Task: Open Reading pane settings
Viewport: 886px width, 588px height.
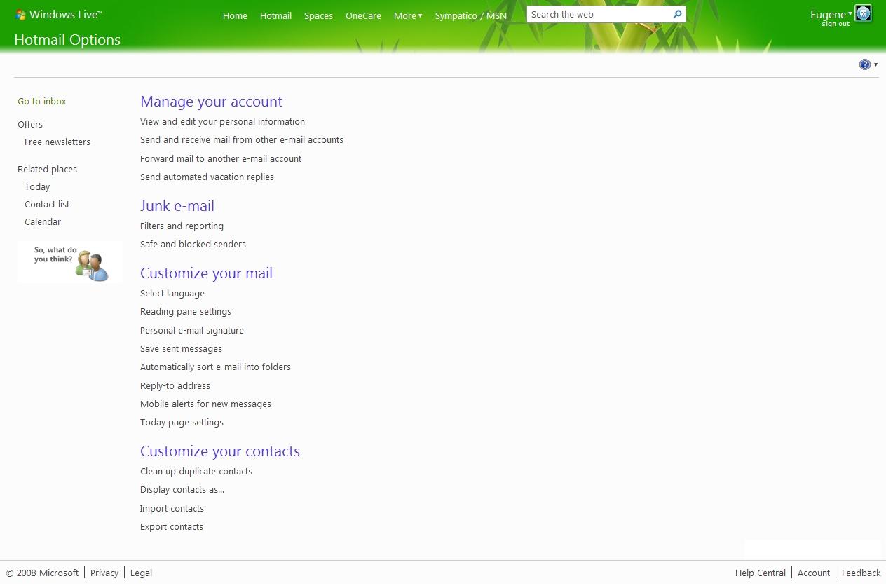Action: pyautogui.click(x=186, y=311)
